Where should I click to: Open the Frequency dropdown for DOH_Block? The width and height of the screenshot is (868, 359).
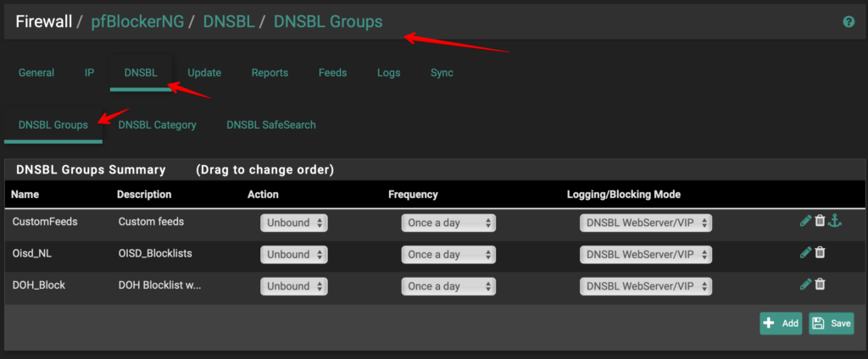coord(448,286)
